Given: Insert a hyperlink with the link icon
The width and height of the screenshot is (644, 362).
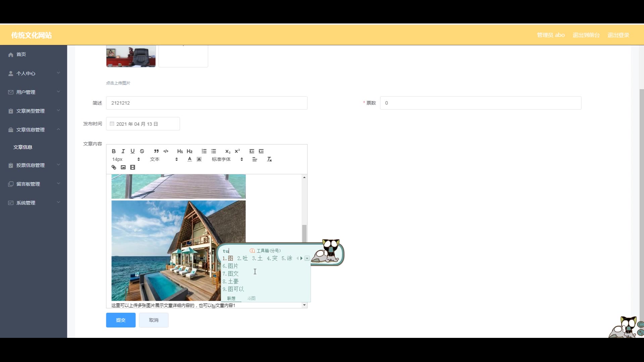Looking at the screenshot, I should [114, 167].
